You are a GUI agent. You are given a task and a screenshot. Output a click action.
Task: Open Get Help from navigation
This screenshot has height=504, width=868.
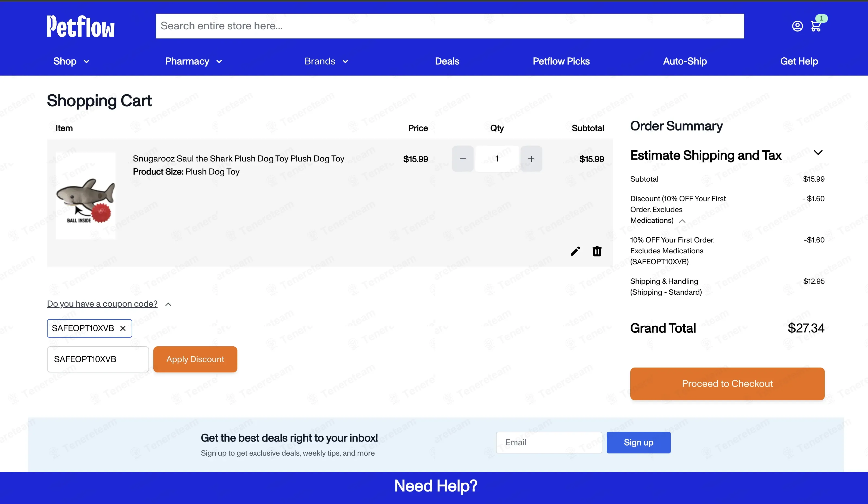coord(799,61)
